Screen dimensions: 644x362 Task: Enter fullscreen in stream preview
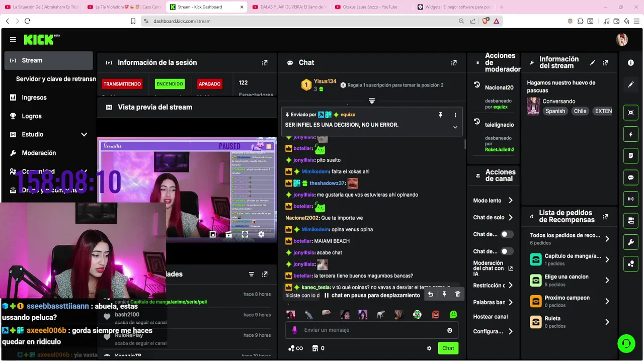245,234
